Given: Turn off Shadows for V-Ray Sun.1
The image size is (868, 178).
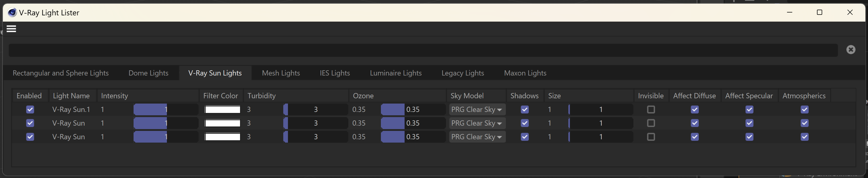Looking at the screenshot, I should point(525,110).
